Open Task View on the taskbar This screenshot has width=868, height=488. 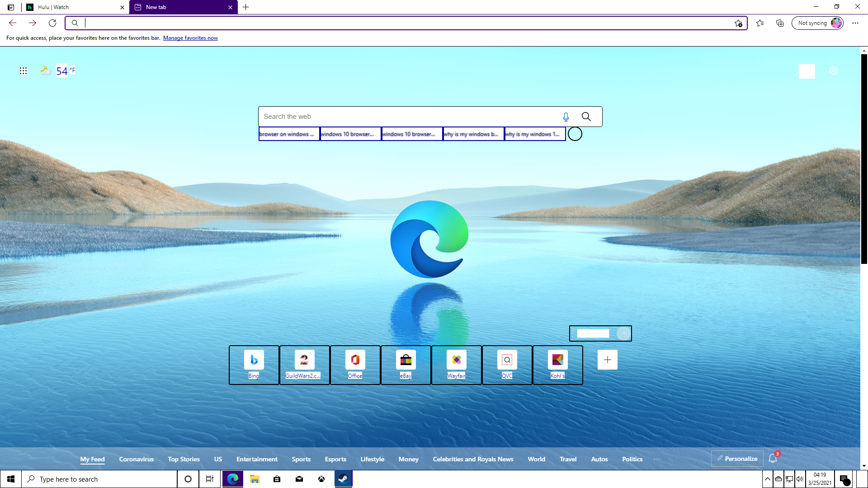210,479
